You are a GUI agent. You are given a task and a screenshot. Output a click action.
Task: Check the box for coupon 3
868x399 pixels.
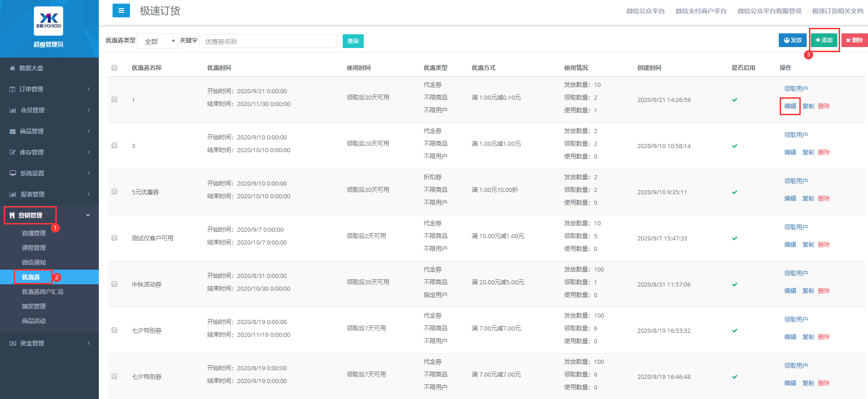[114, 145]
